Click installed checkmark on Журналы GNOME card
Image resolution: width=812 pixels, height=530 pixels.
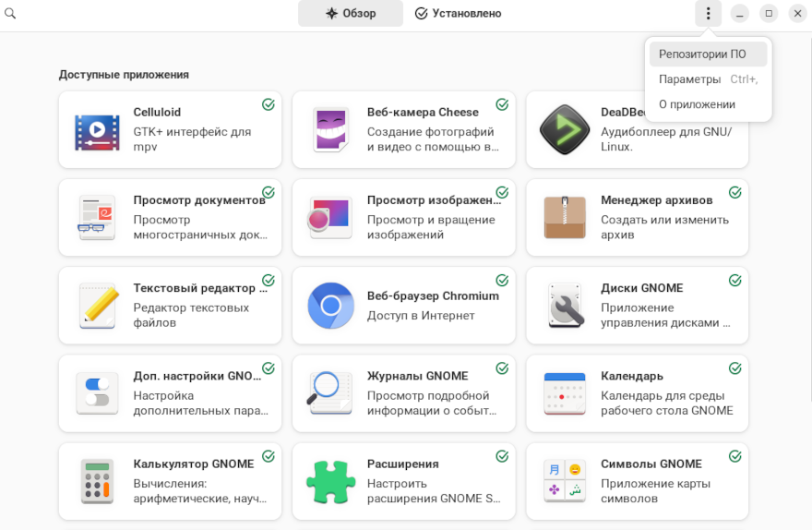502,368
